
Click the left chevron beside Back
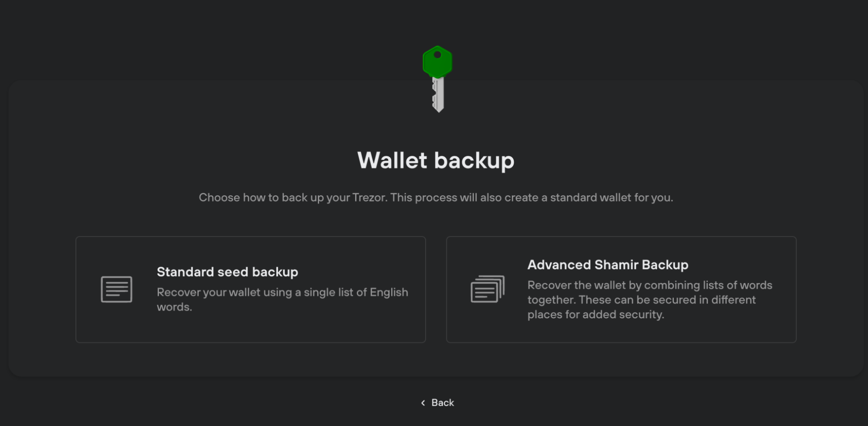(x=423, y=403)
